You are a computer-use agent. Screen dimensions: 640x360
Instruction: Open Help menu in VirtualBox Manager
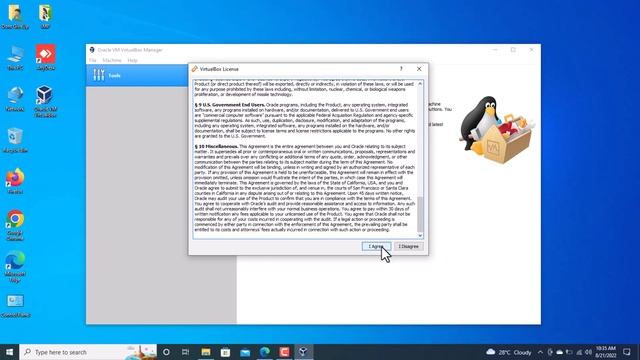coord(132,60)
